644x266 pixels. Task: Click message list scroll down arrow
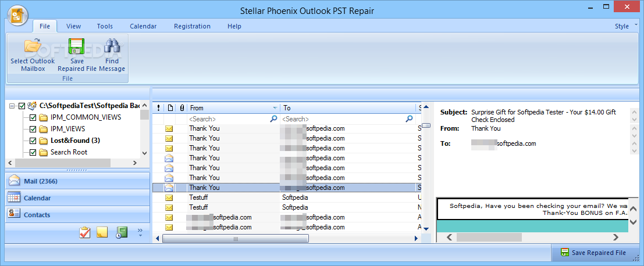pyautogui.click(x=426, y=229)
